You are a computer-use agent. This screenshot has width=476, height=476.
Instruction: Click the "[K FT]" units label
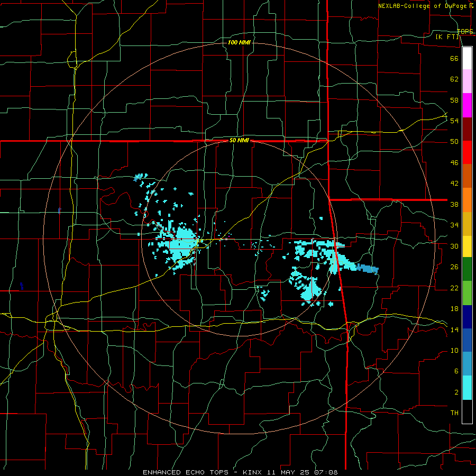(447, 36)
